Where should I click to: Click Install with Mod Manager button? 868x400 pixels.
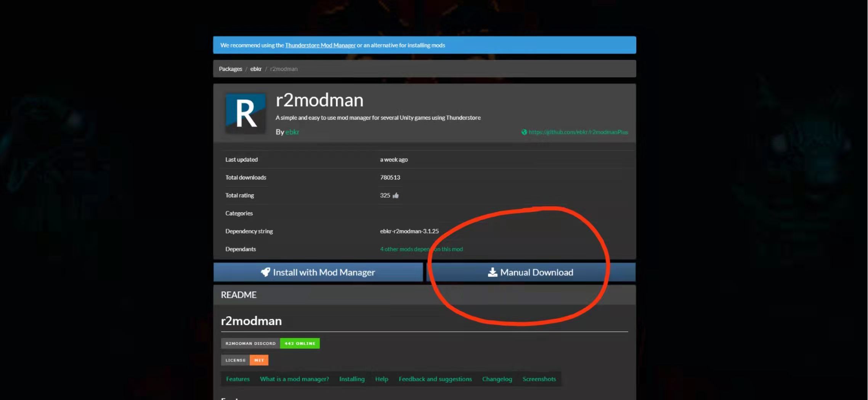318,272
